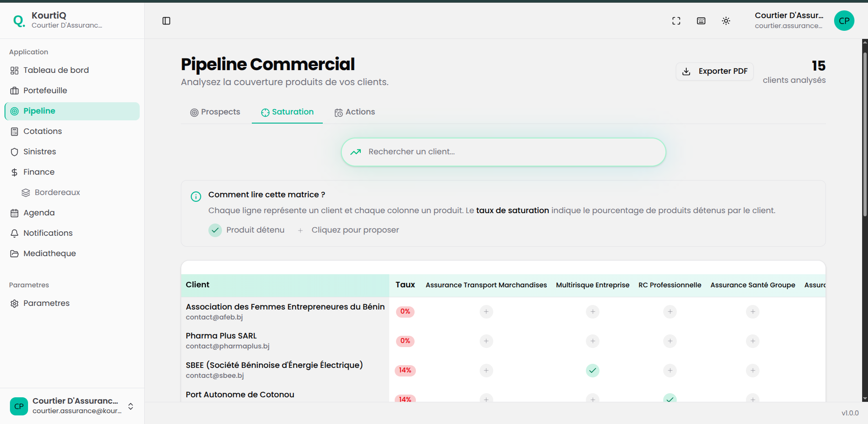Viewport: 868px width, 424px height.
Task: Expand the account switcher at sidebar bottom
Action: click(x=131, y=406)
